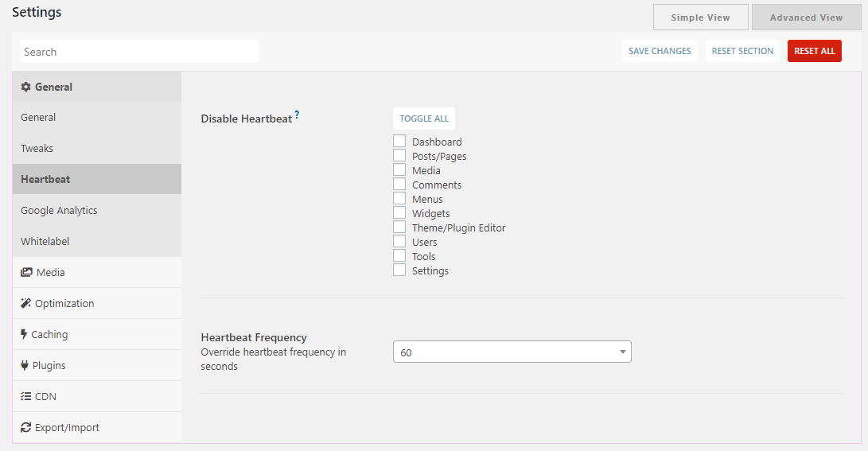Focus the settings Search field

click(x=139, y=52)
